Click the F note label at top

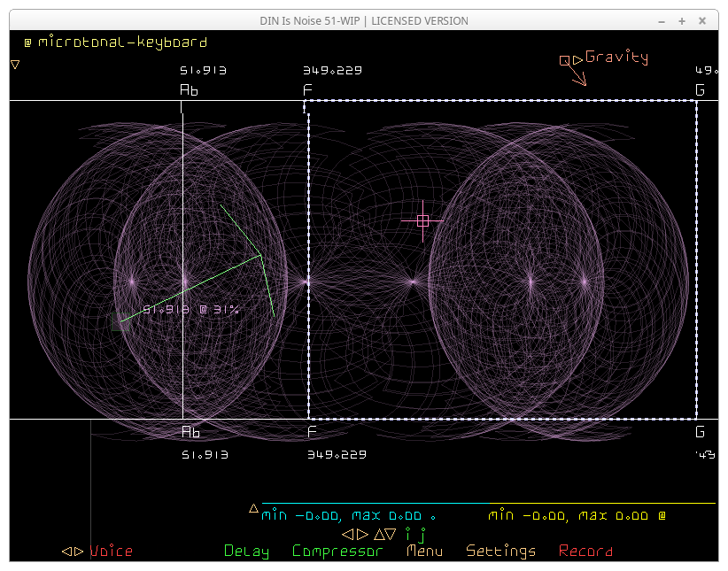(307, 89)
